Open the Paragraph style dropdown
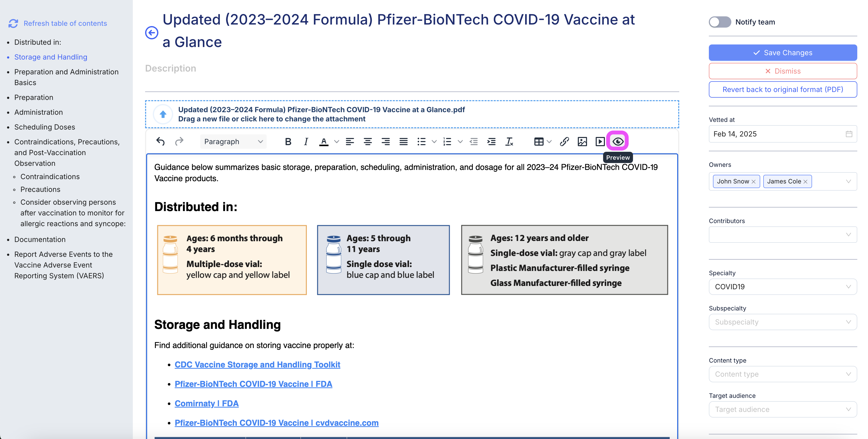The image size is (868, 439). pos(233,142)
